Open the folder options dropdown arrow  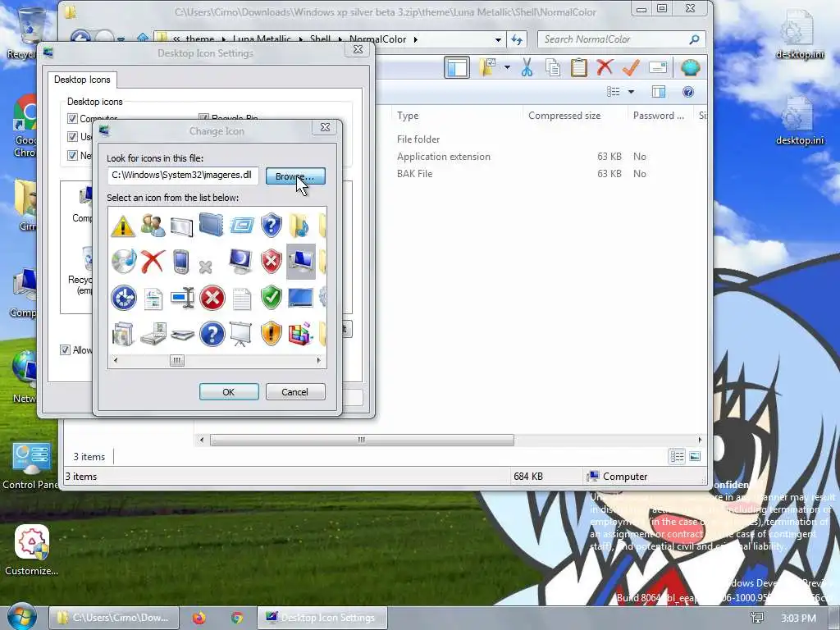pos(507,68)
